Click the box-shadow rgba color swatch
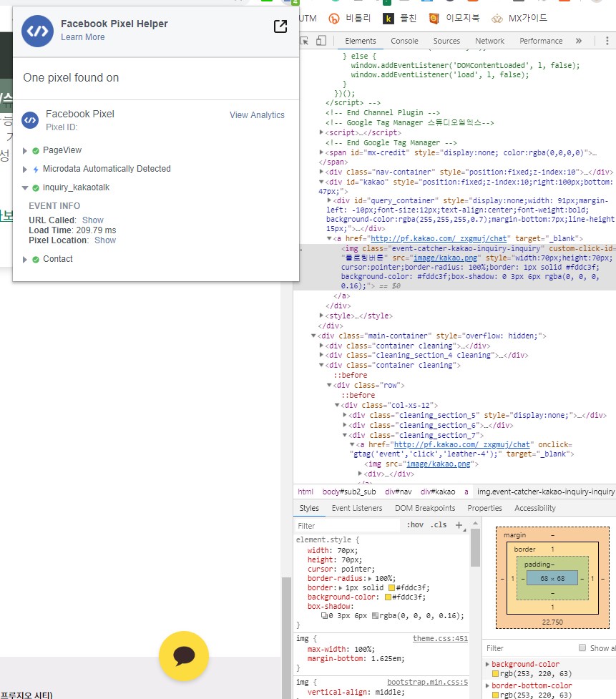This screenshot has width=616, height=699. tap(376, 615)
